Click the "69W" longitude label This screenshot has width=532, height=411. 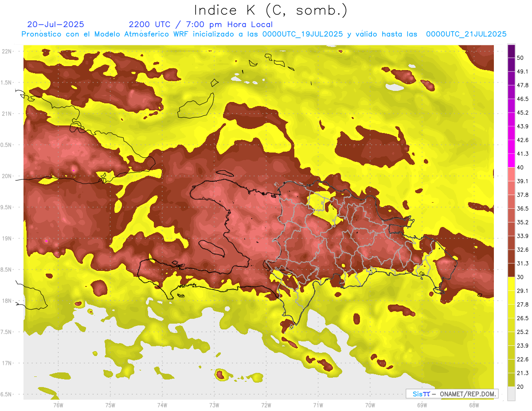click(422, 405)
